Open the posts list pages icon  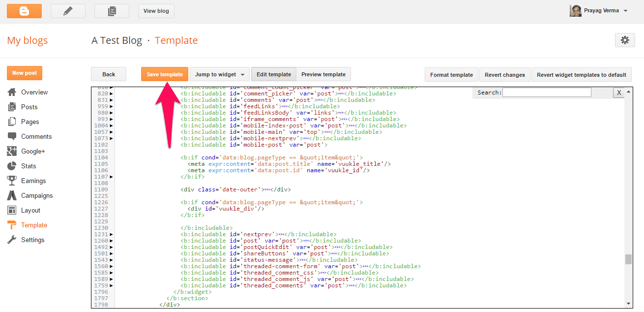pos(112,11)
